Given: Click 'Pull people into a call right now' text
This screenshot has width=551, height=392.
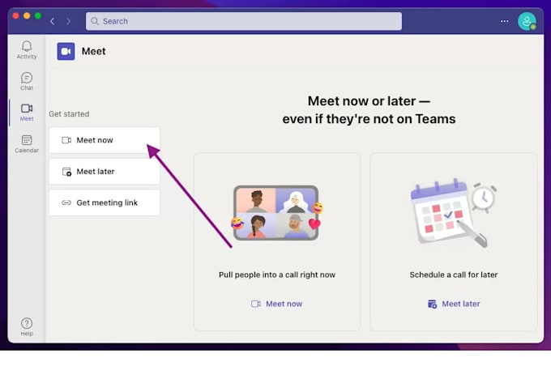Looking at the screenshot, I should [277, 275].
